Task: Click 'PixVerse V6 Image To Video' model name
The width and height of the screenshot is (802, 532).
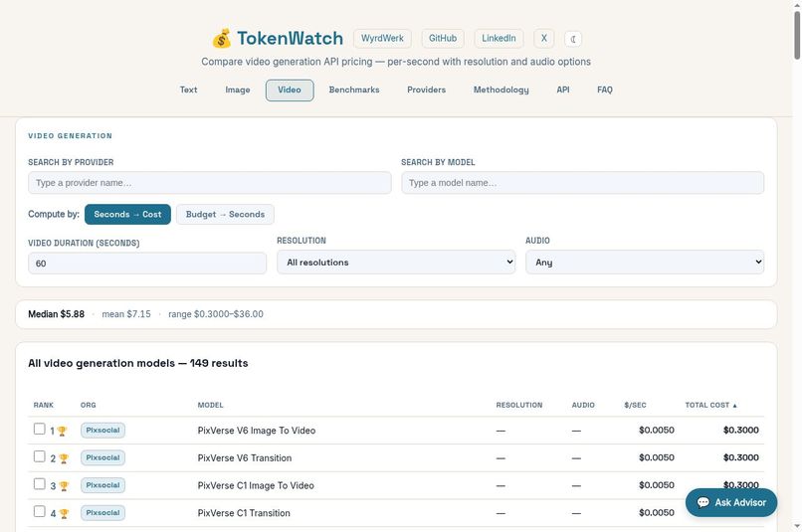Action: [257, 431]
